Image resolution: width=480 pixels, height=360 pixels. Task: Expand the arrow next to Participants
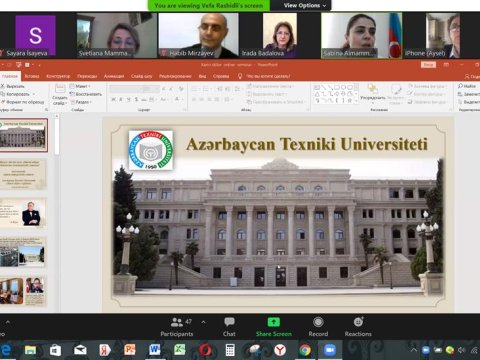(x=203, y=322)
